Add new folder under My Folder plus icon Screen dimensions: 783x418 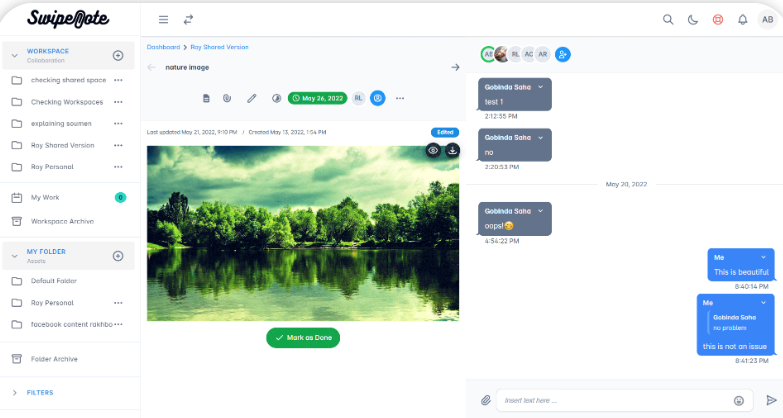118,256
